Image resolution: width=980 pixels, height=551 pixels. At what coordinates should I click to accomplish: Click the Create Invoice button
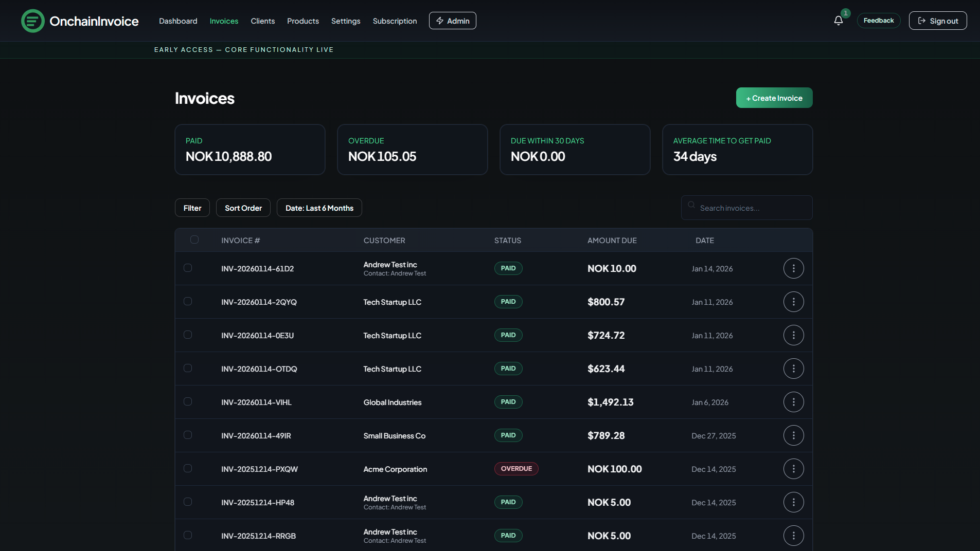click(774, 98)
